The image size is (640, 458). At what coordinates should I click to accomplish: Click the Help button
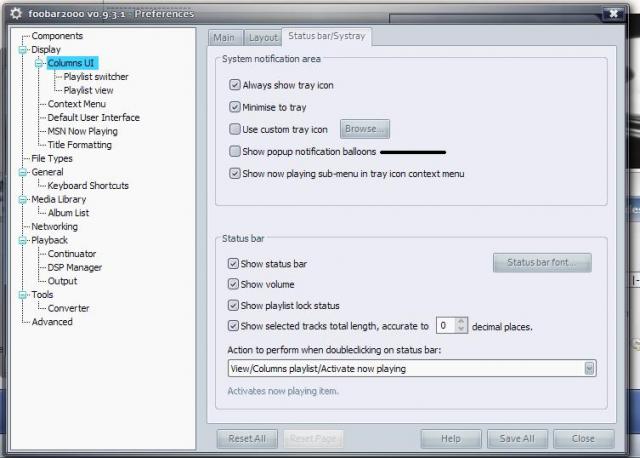(x=451, y=439)
